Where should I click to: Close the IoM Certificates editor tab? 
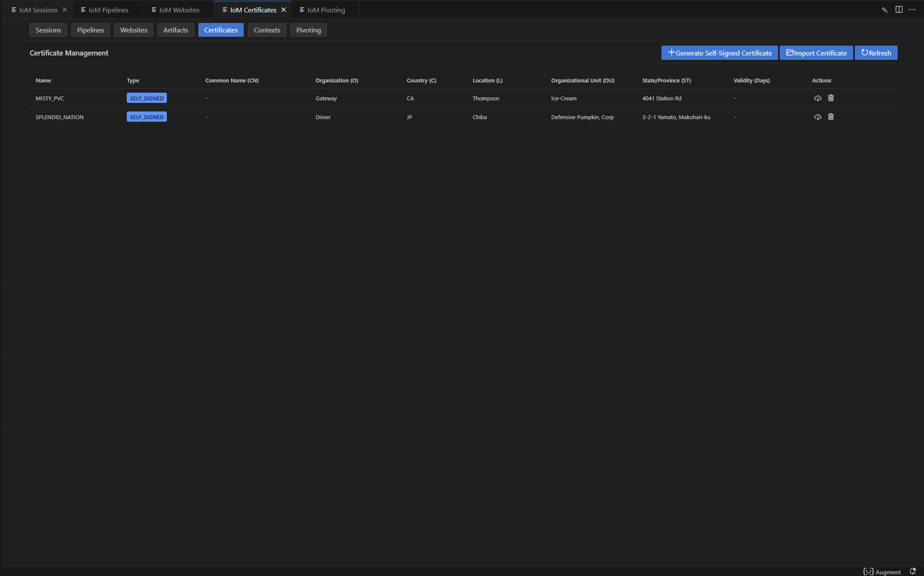283,10
